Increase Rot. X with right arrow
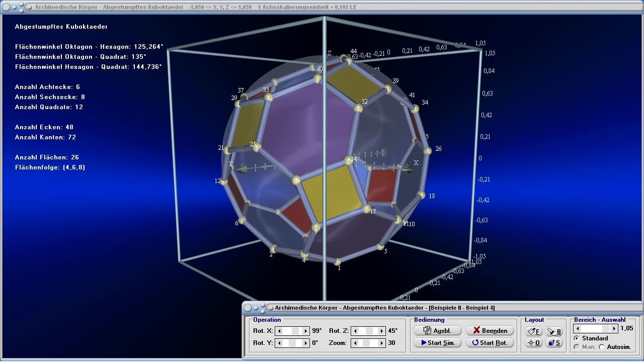This screenshot has height=362, width=644. pos(305,331)
